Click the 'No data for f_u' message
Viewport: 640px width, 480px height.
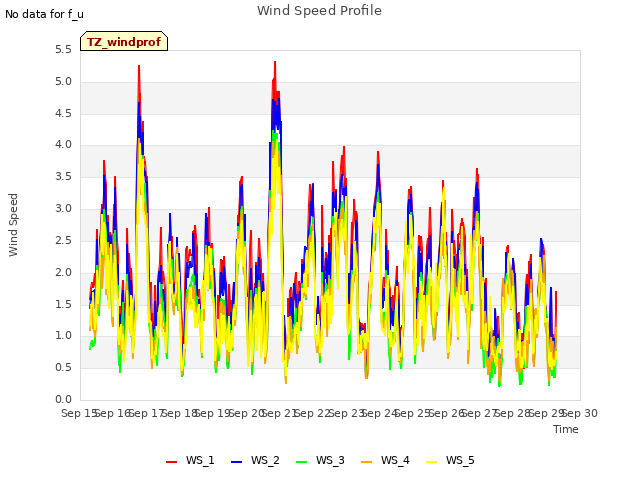(x=44, y=14)
